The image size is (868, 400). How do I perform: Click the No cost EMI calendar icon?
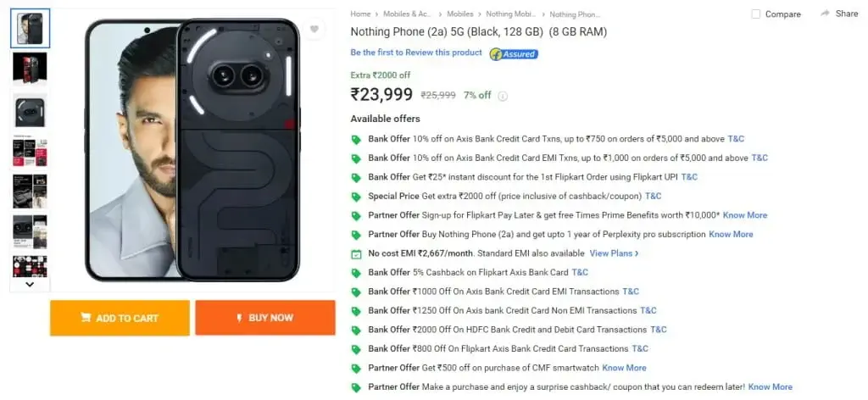[x=356, y=254]
